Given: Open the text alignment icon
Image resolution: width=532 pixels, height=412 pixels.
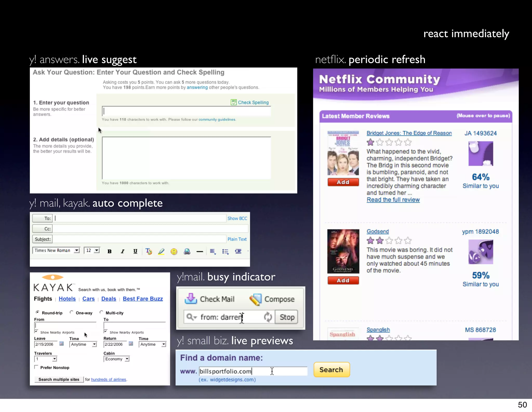Looking at the screenshot, I should 213,251.
